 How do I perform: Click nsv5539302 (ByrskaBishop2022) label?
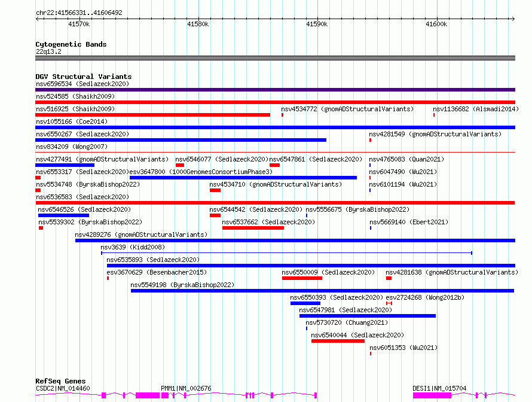pos(90,222)
